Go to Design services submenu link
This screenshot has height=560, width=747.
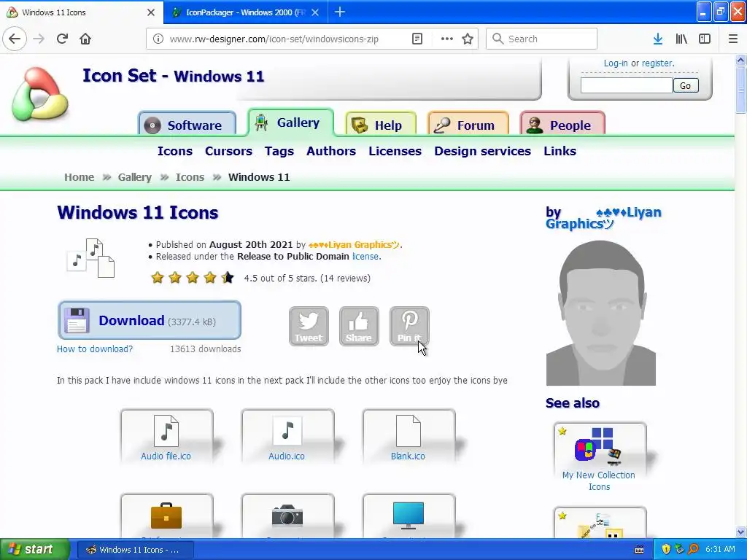pos(483,151)
